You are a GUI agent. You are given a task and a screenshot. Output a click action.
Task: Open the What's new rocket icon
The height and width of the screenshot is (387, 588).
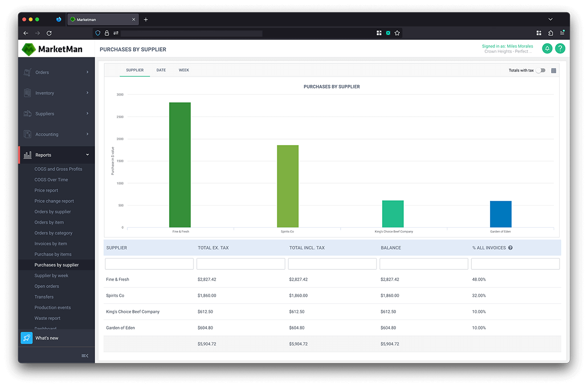(26, 338)
